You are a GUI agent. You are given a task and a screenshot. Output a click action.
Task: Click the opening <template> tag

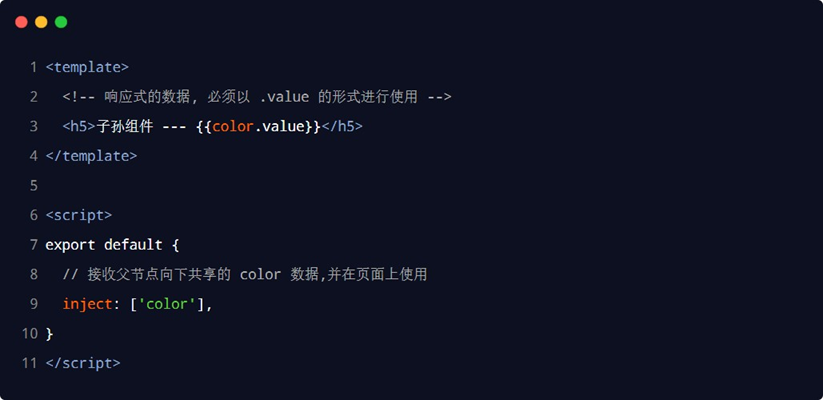click(87, 67)
